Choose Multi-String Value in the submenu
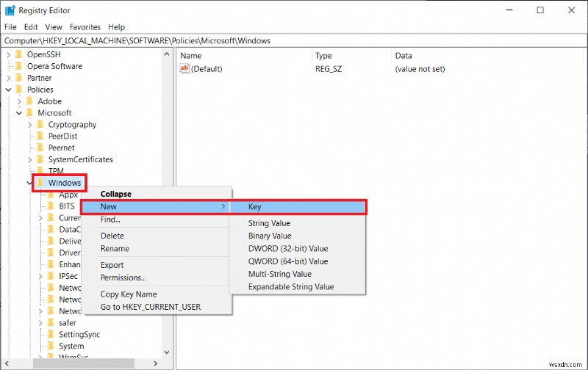 [x=298, y=274]
